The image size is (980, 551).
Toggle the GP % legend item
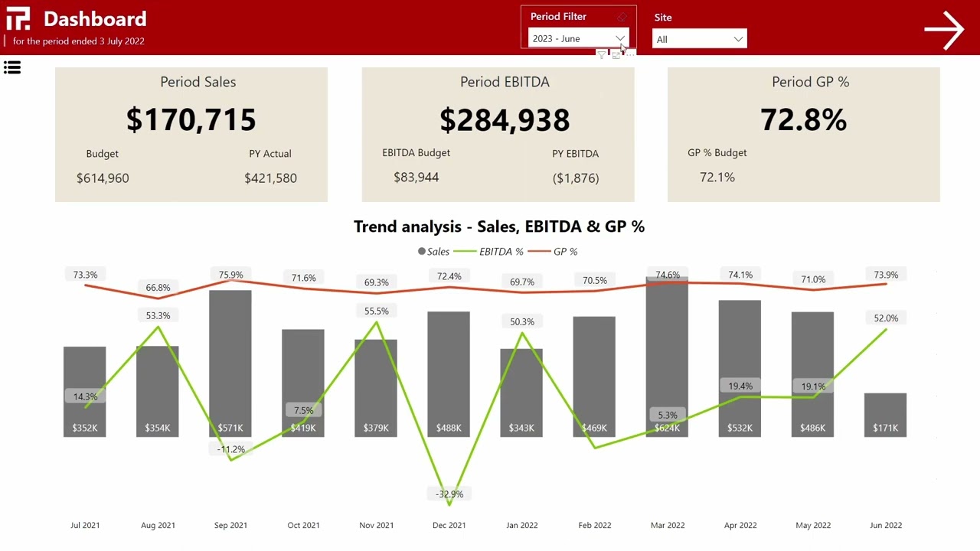tap(553, 251)
